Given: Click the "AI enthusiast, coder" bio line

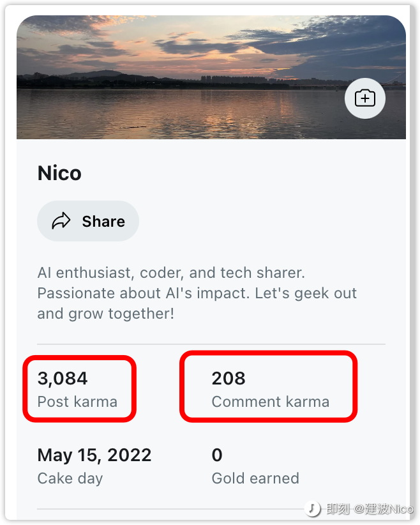Looking at the screenshot, I should click(171, 273).
